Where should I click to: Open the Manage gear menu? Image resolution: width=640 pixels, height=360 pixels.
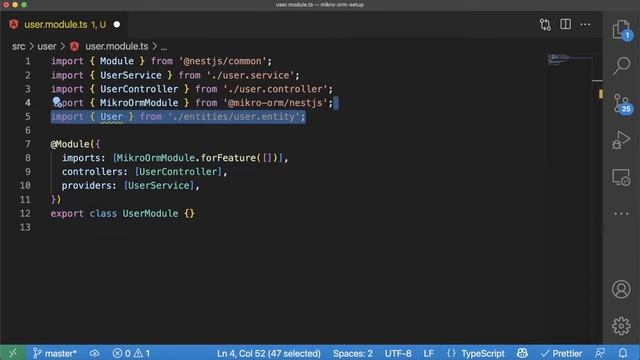point(621,326)
